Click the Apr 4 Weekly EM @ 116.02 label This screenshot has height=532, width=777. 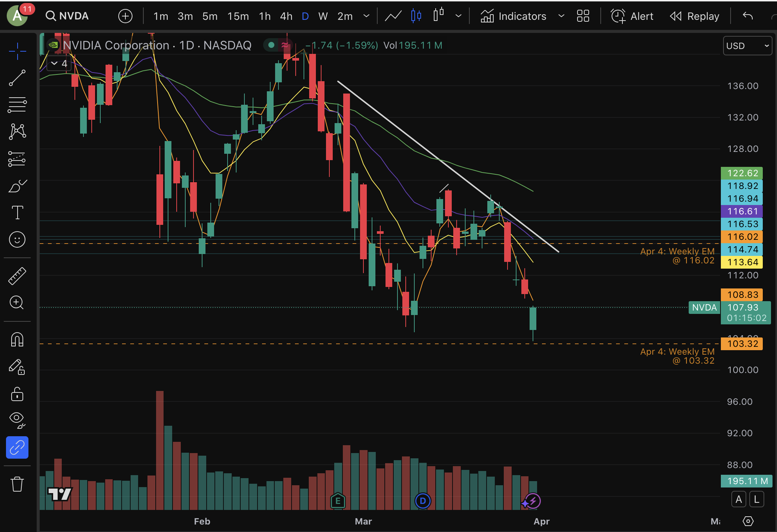(x=677, y=256)
